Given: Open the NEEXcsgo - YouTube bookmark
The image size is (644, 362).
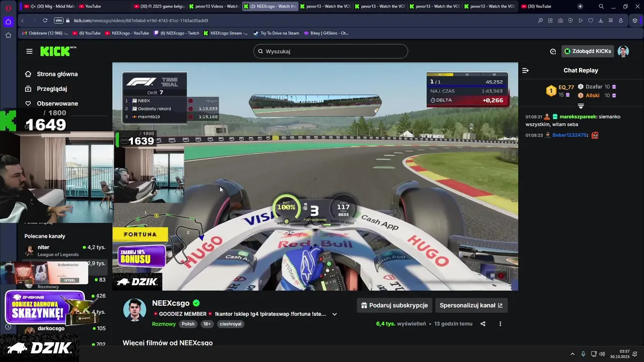Looking at the screenshot, I should click(x=127, y=33).
